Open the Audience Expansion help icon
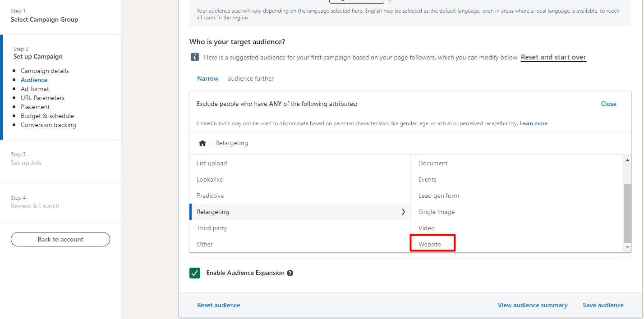The width and height of the screenshot is (644, 319). tap(290, 273)
